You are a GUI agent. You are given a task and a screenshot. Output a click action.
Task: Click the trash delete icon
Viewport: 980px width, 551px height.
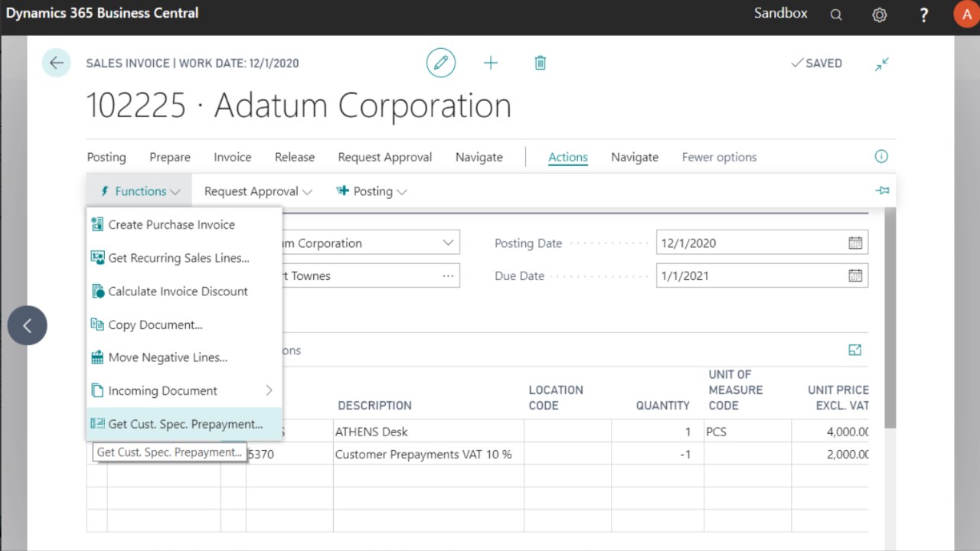(541, 63)
